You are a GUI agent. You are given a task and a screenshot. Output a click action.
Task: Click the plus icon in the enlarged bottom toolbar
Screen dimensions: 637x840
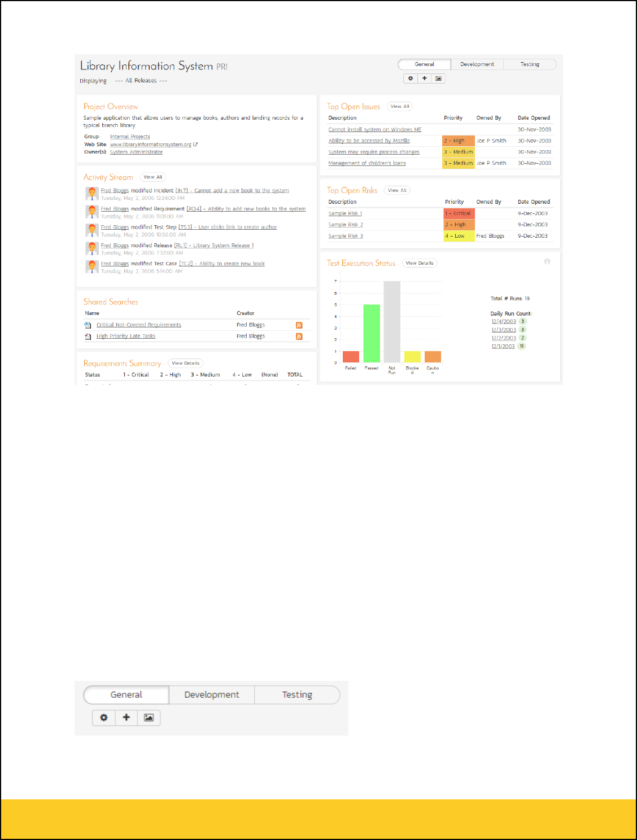[126, 718]
